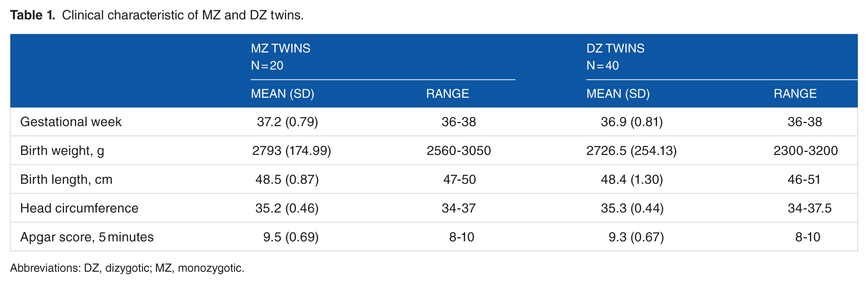Select the Gestational week row label
This screenshot has height=284, width=868.
click(71, 122)
